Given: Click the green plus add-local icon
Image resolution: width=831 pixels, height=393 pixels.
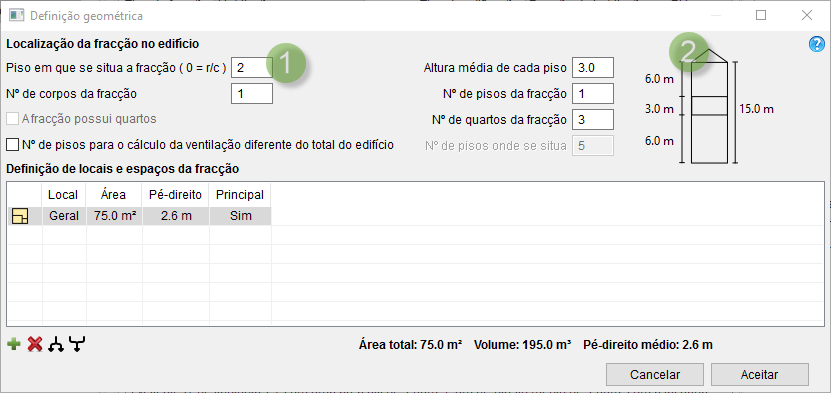Looking at the screenshot, I should pyautogui.click(x=14, y=345).
